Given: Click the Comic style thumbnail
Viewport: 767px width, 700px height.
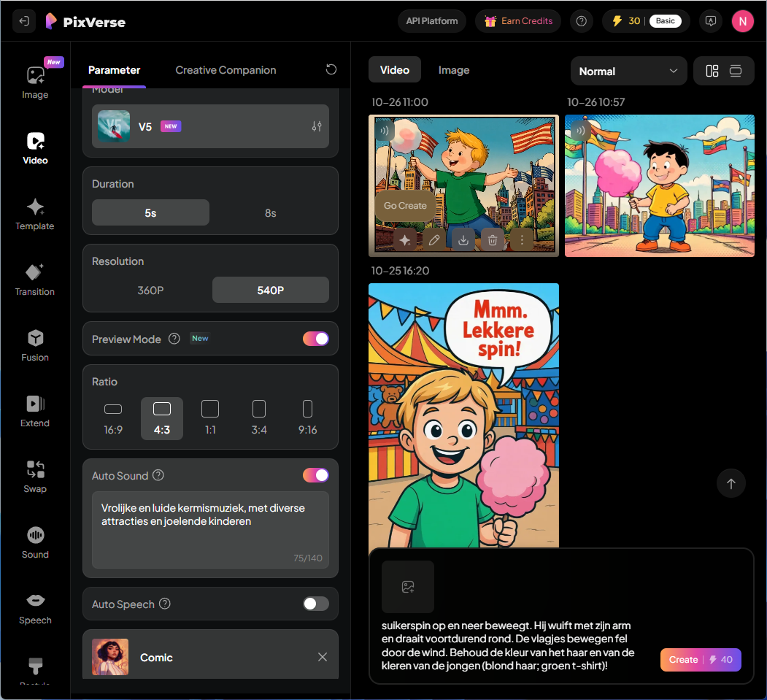Looking at the screenshot, I should pyautogui.click(x=110, y=656).
